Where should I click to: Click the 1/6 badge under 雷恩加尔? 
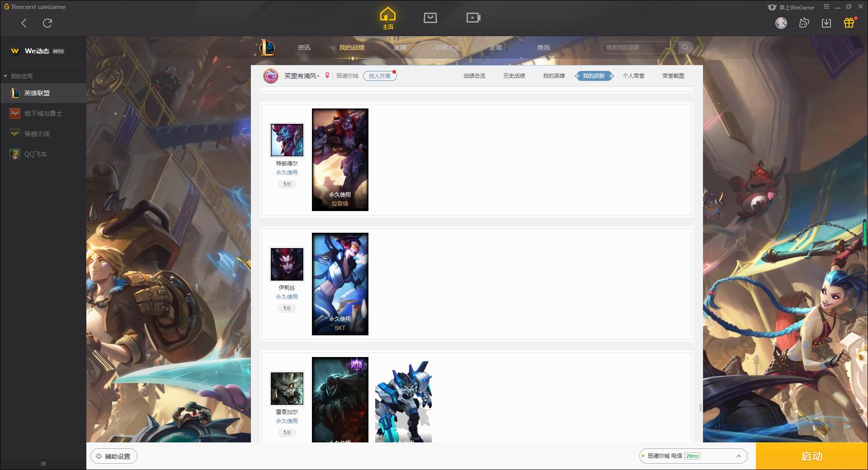(x=287, y=433)
